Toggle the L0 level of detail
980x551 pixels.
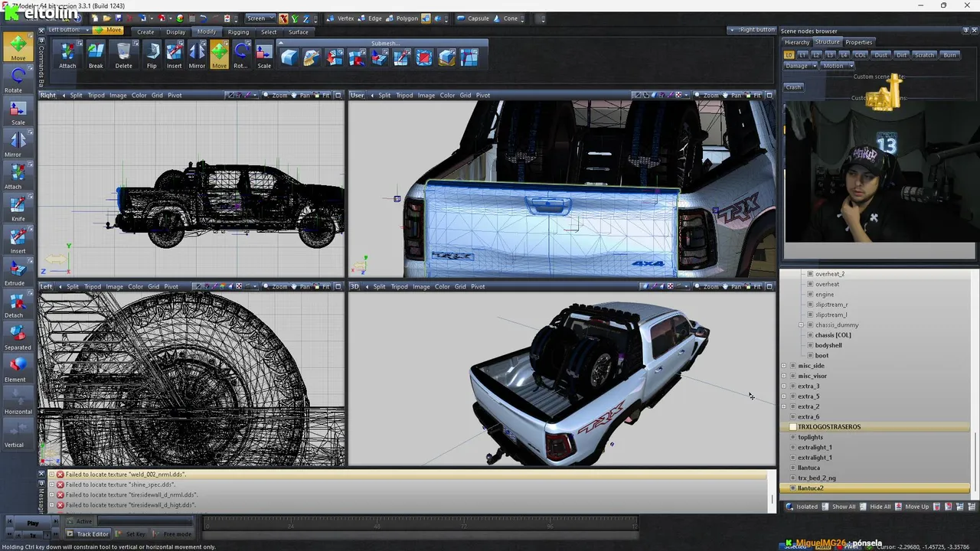(789, 55)
